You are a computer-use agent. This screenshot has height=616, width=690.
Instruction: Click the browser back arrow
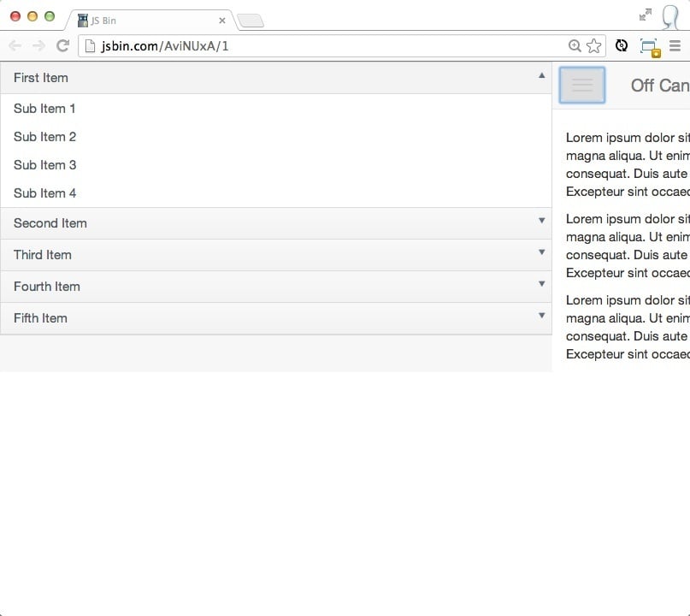coord(15,46)
